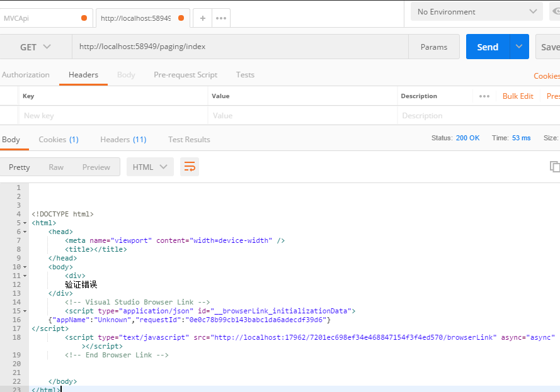Switch to the MVCApi request tab
This screenshot has height=392, width=560.
46,18
